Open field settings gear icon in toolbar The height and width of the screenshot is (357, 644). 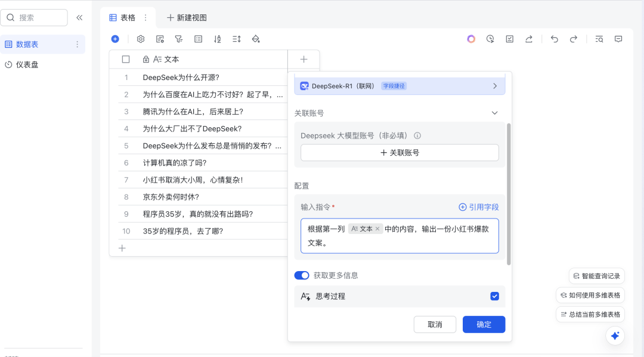(141, 39)
